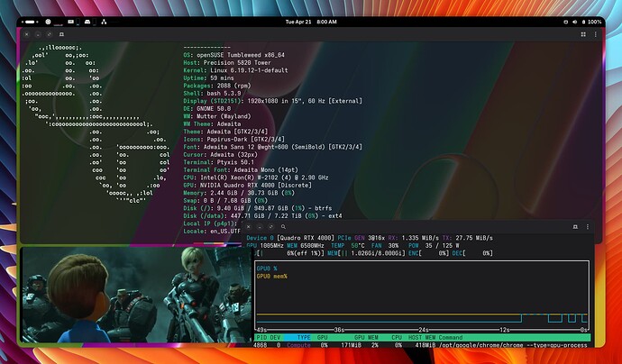Click the 'Uptime: 59 mins' line
This screenshot has width=622, height=364.
point(208,78)
